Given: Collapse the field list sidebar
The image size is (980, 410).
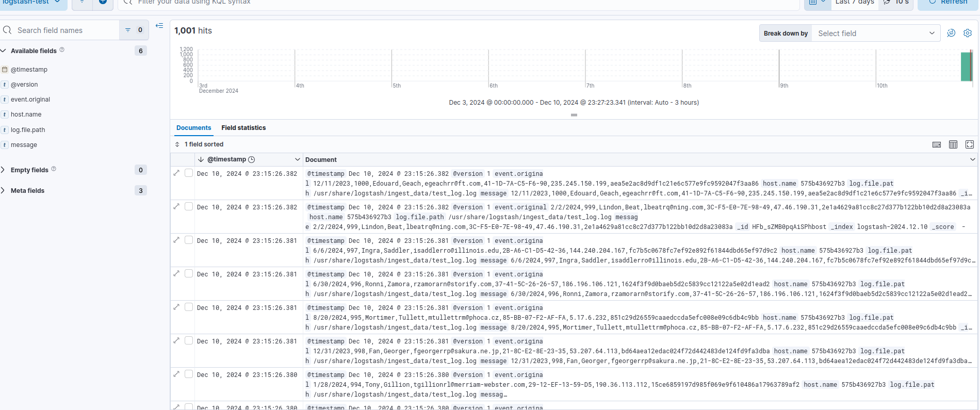Looking at the screenshot, I should tap(159, 26).
